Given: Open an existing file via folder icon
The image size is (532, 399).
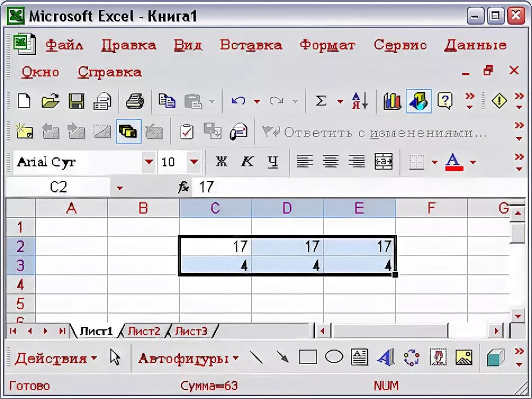Looking at the screenshot, I should (x=50, y=101).
